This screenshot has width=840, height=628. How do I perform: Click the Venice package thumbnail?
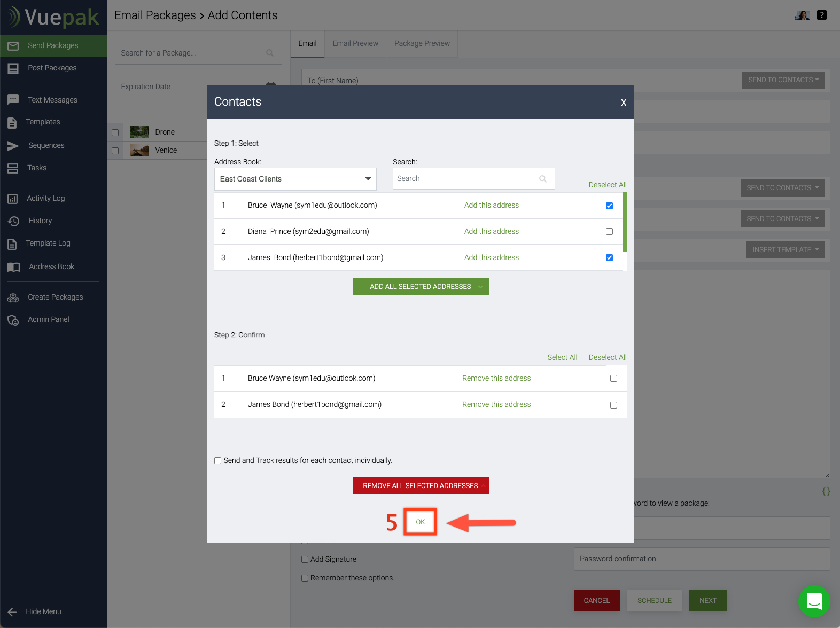coord(139,151)
